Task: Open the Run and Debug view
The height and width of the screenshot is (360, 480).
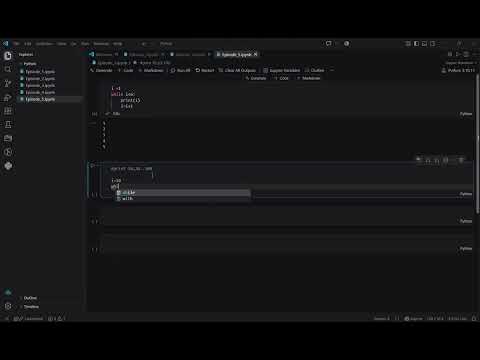Action: 8,97
